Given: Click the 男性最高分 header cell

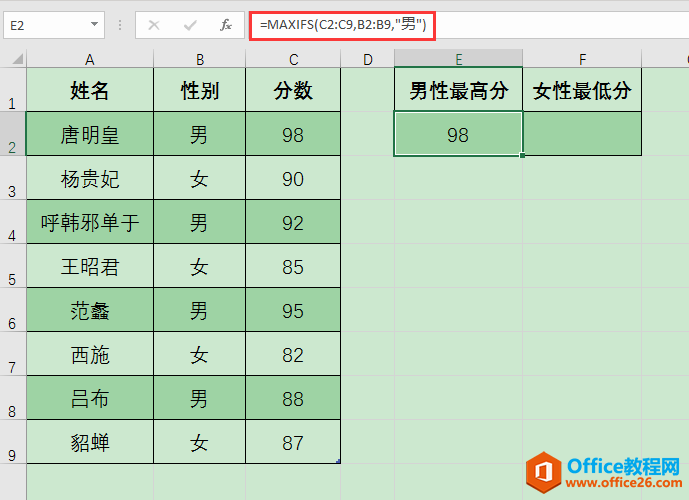Looking at the screenshot, I should coord(458,90).
